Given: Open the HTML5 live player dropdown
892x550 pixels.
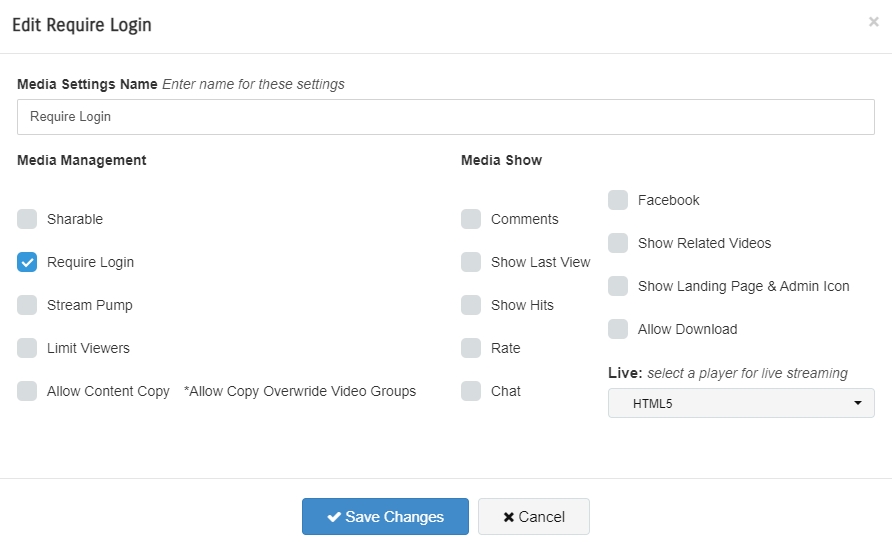Looking at the screenshot, I should pyautogui.click(x=741, y=403).
